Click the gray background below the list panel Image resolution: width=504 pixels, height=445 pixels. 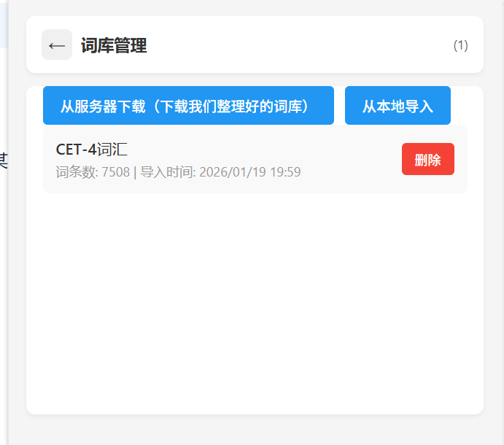(255, 430)
